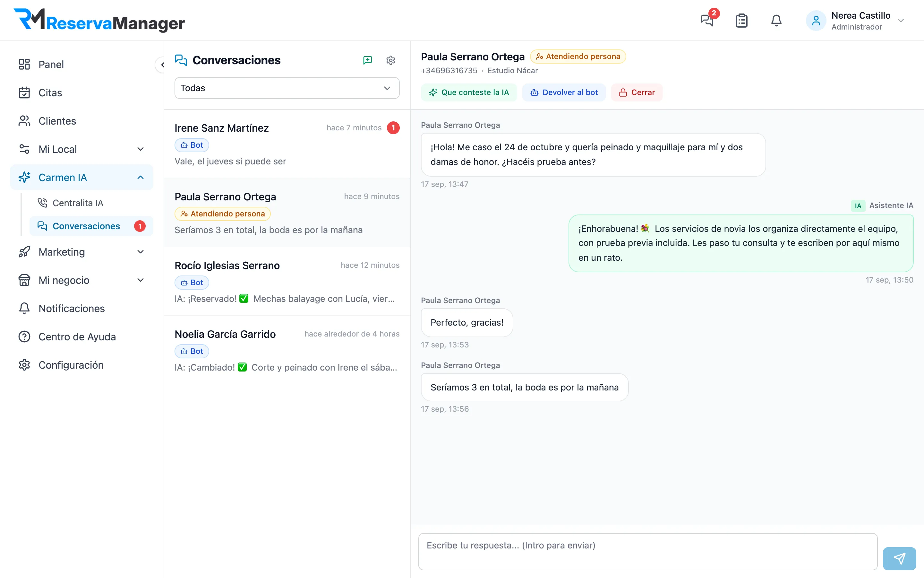Click 'Seríamos 3 en total' chat bubble
Screen dimensions: 924x578
pos(525,387)
